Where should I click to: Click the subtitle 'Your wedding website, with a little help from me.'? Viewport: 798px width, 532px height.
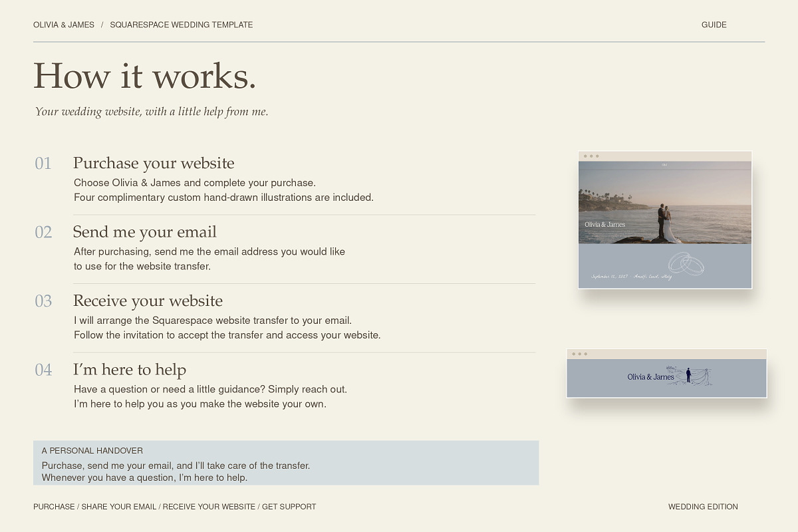coord(152,112)
